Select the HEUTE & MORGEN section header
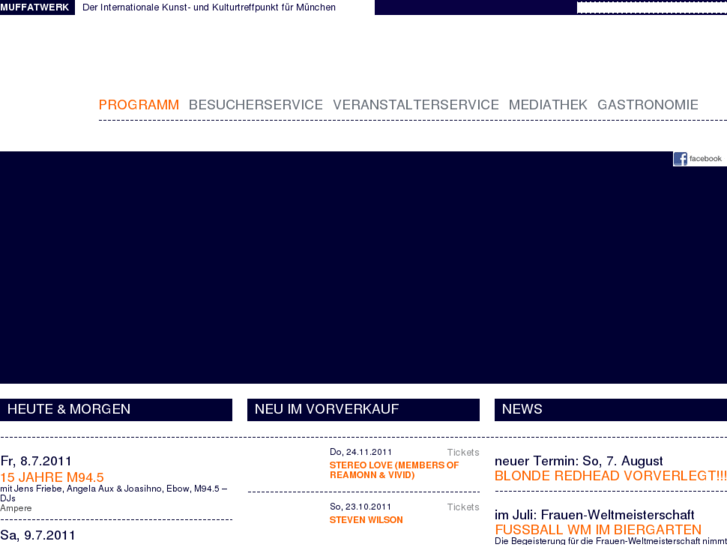Viewport: 727px width, 545px height. pos(116,410)
